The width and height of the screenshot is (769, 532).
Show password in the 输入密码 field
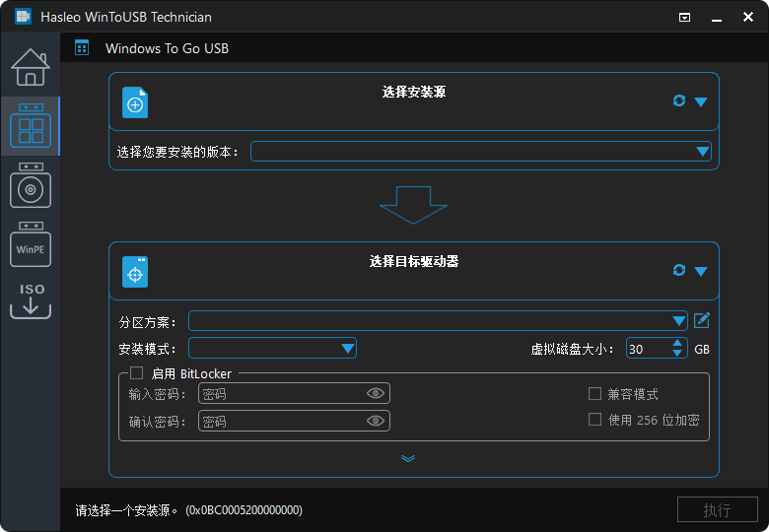pyautogui.click(x=376, y=393)
